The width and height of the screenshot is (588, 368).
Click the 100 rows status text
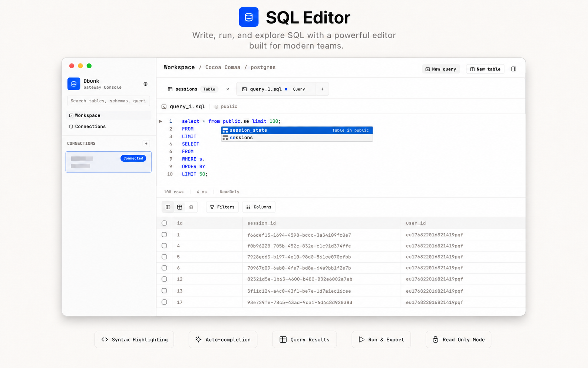click(x=174, y=192)
